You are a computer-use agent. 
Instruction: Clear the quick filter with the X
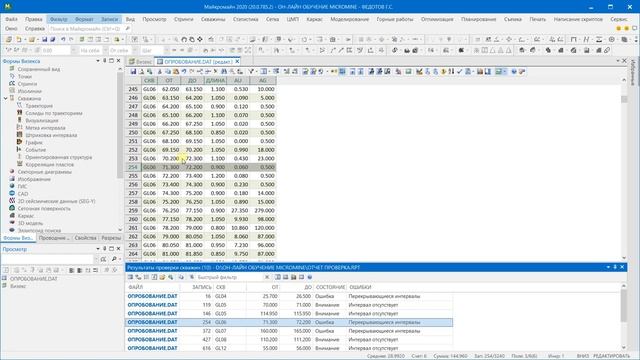tap(267, 277)
